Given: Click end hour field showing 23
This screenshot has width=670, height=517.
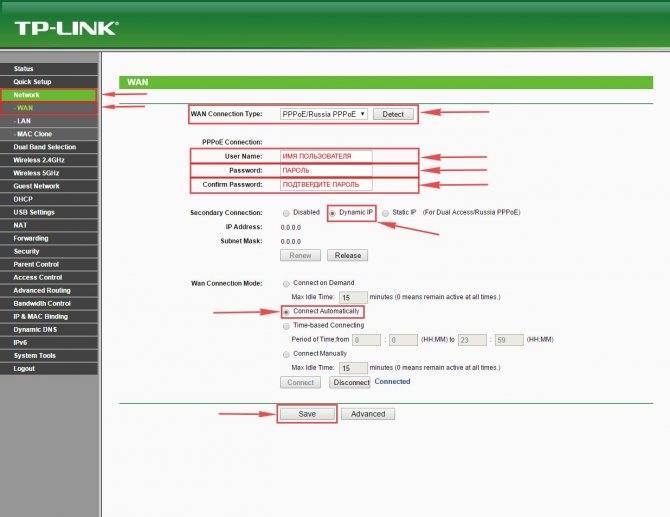Looking at the screenshot, I should click(472, 340).
